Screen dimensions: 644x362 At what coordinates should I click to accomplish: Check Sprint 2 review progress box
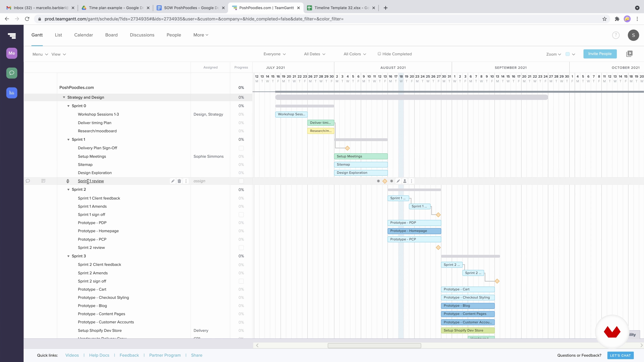[241, 248]
